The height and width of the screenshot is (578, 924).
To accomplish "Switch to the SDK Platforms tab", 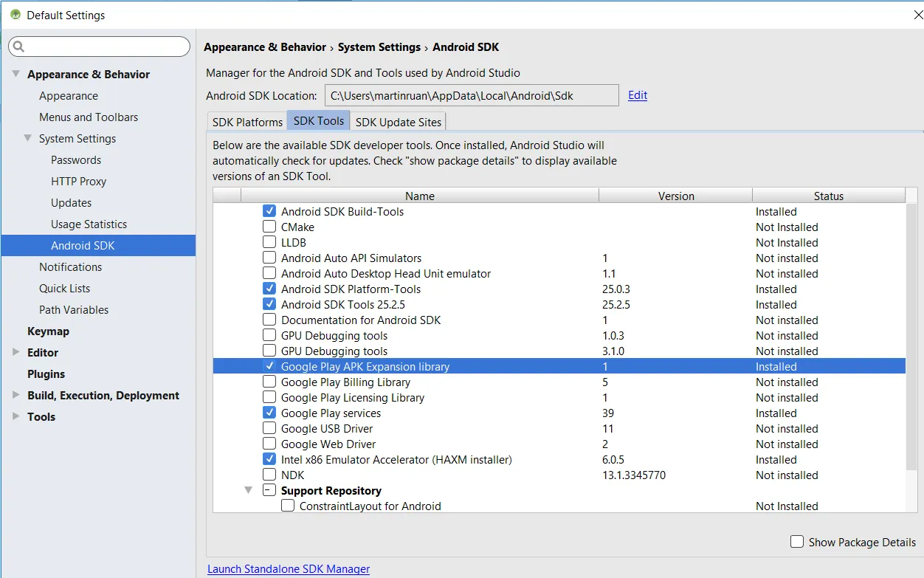I will pos(247,122).
